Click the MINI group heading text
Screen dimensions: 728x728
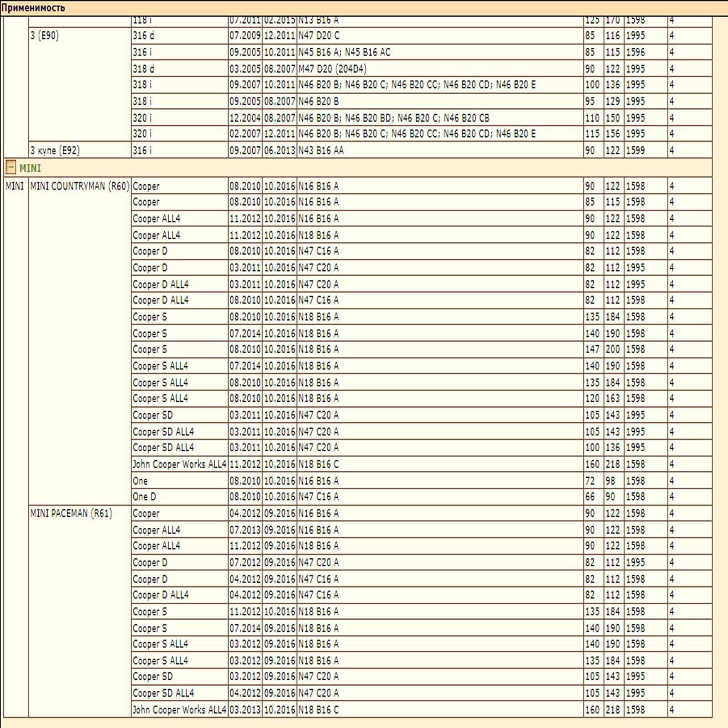click(30, 168)
